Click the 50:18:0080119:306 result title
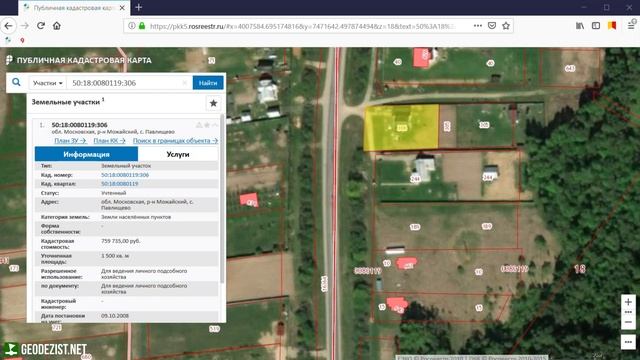 point(80,125)
